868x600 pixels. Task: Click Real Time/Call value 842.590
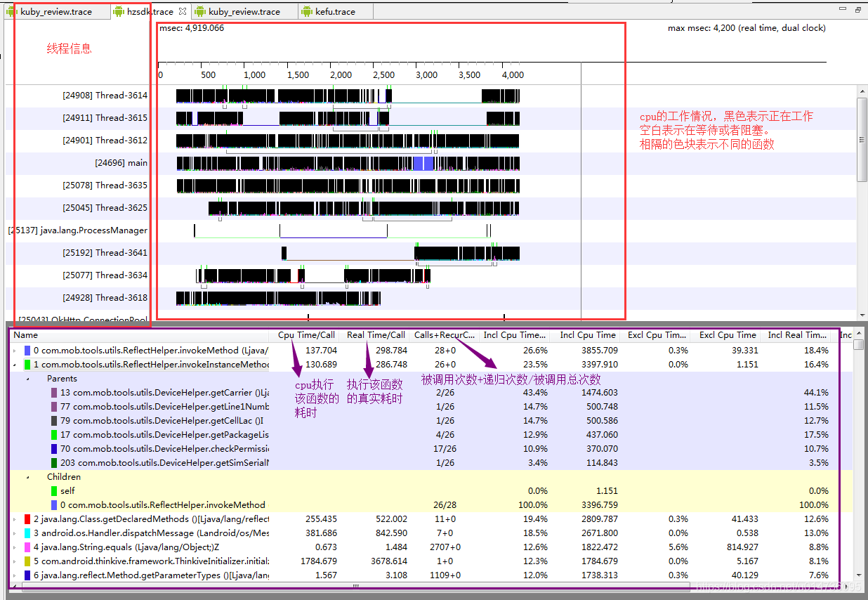(390, 533)
